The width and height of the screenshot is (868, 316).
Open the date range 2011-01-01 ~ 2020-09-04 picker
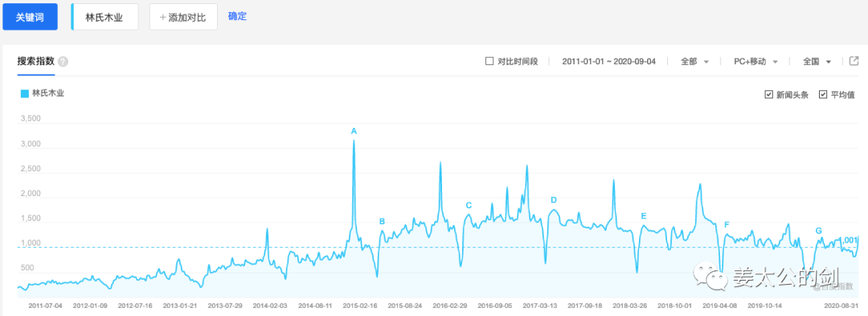(609, 61)
